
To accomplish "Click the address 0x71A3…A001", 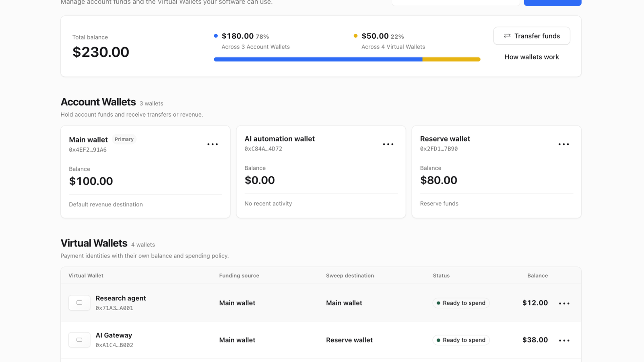I will (114, 308).
